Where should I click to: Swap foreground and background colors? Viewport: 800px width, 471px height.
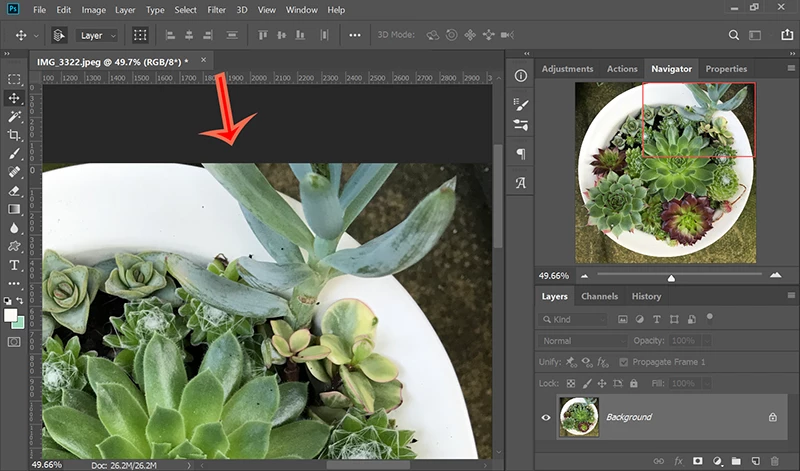[20, 301]
